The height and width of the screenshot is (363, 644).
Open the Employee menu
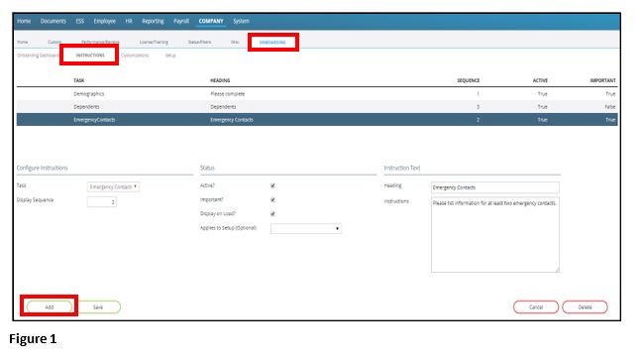[104, 21]
